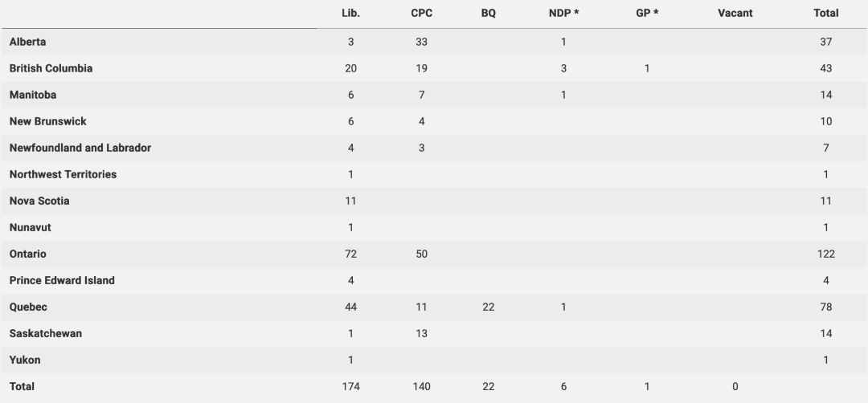Screen dimensions: 868x403
Task: Click the Northwest Territories row label
Action: point(63,174)
